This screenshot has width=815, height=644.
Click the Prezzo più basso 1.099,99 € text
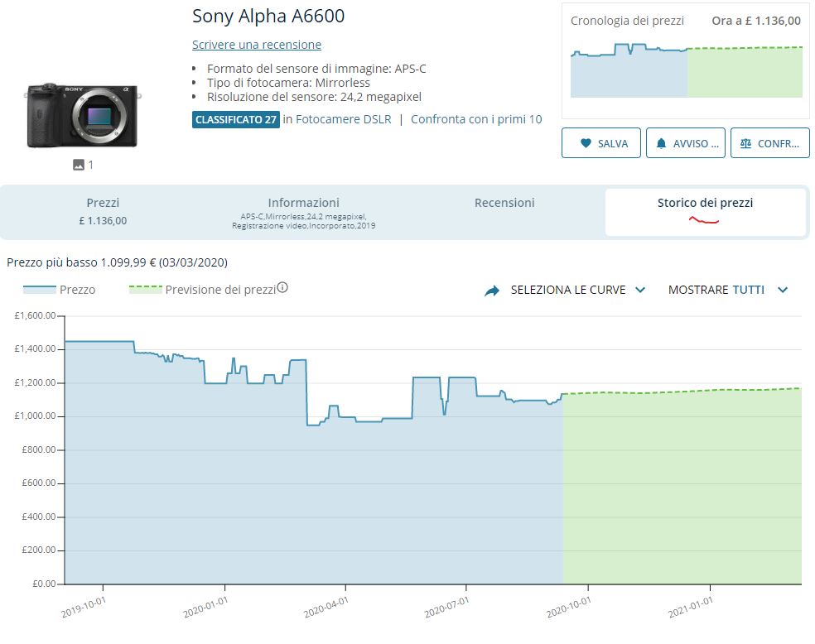click(117, 262)
